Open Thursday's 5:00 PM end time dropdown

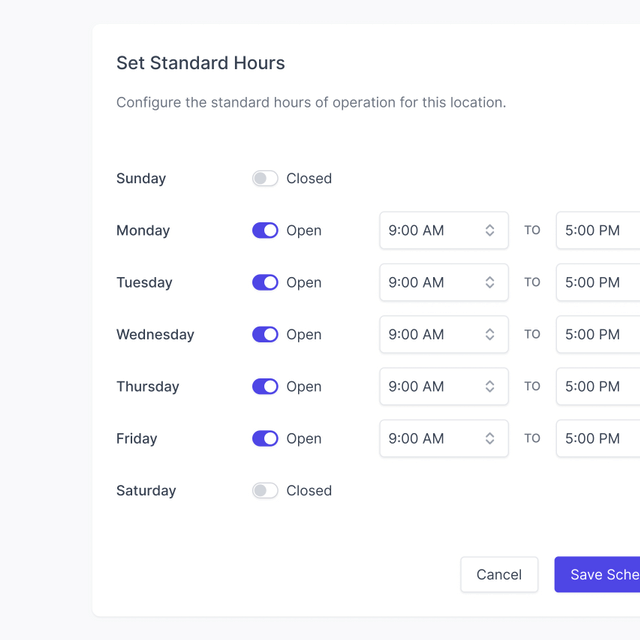coord(598,387)
